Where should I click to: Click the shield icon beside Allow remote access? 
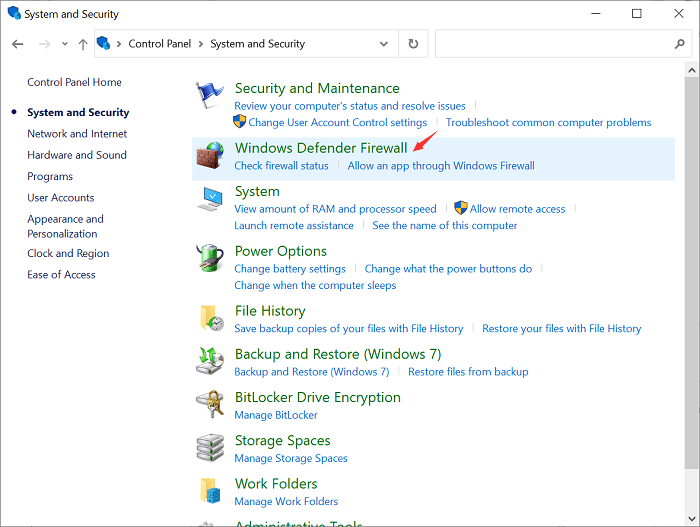click(x=461, y=208)
